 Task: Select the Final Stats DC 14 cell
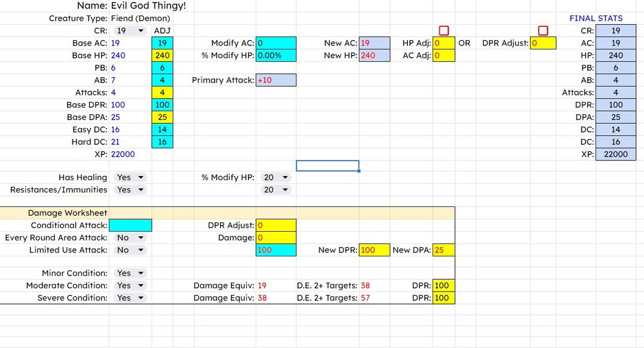[x=616, y=129]
